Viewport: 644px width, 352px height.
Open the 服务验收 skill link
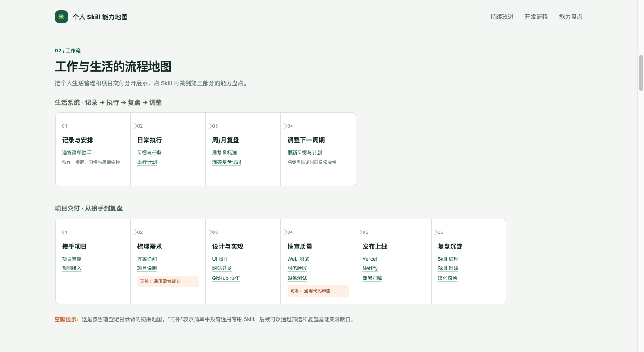pyautogui.click(x=297, y=269)
